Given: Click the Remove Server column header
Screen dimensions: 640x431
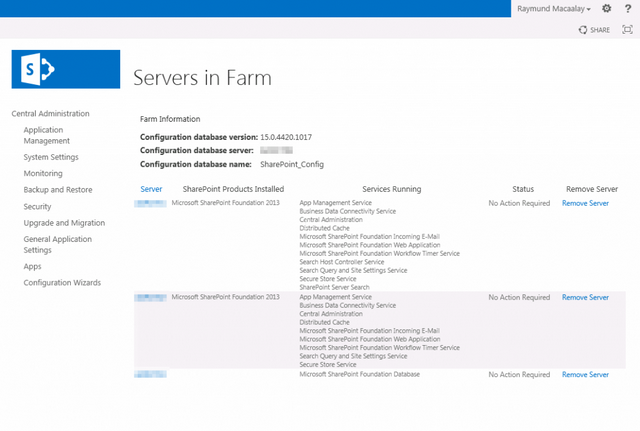Looking at the screenshot, I should [592, 189].
